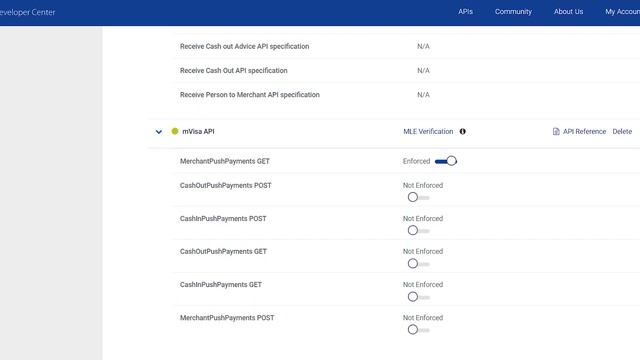Go to the Developer Center home
This screenshot has height=360, width=640.
click(27, 12)
